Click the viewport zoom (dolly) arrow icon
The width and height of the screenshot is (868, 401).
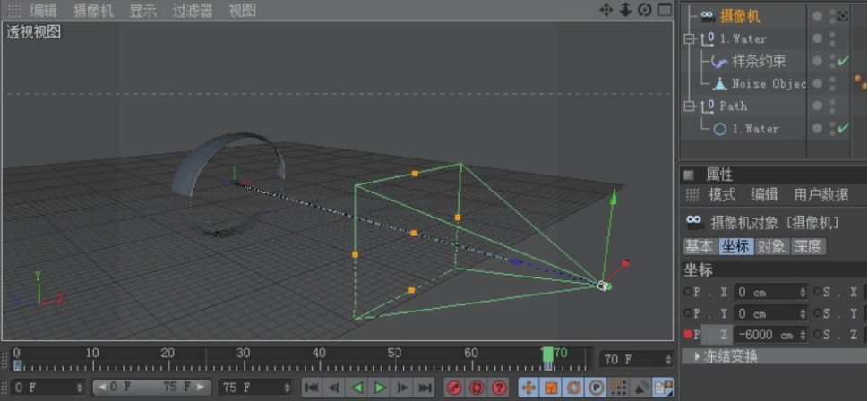[x=625, y=10]
